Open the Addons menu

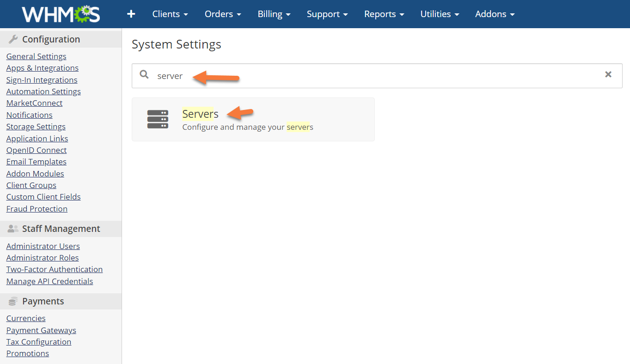(x=495, y=14)
